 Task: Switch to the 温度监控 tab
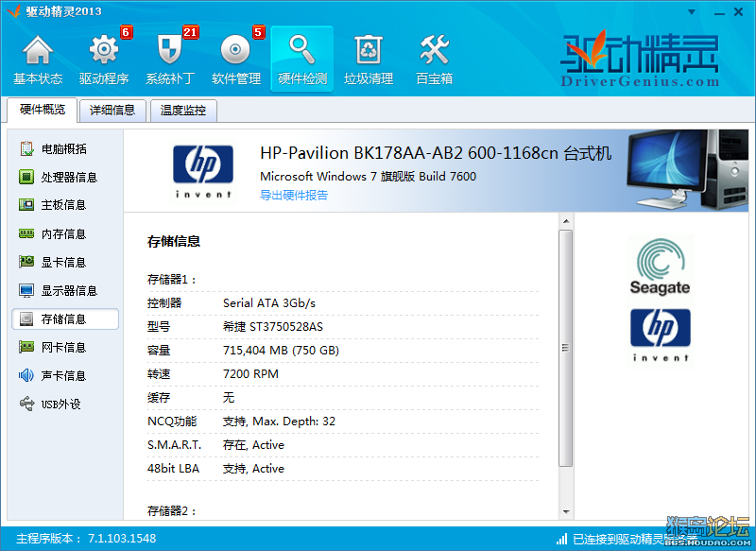(183, 111)
